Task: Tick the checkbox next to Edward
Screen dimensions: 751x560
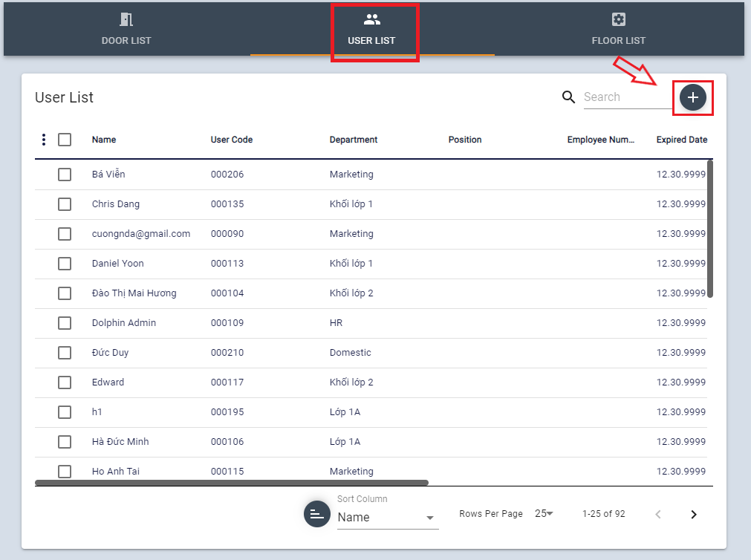Action: click(65, 382)
